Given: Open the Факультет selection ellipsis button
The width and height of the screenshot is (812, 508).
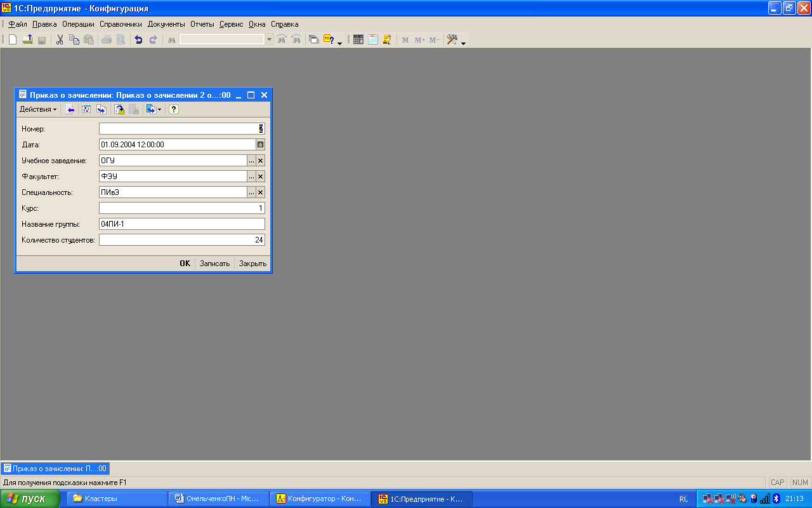Looking at the screenshot, I should click(x=251, y=177).
